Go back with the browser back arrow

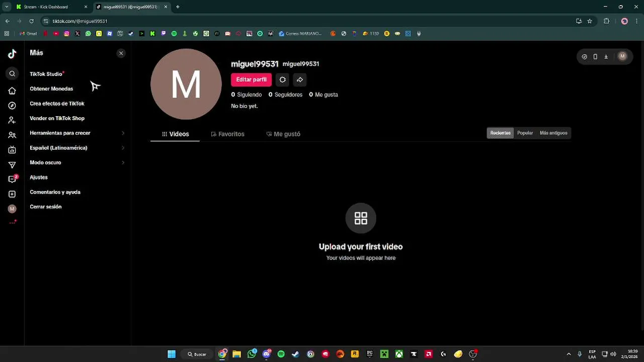coord(7,21)
